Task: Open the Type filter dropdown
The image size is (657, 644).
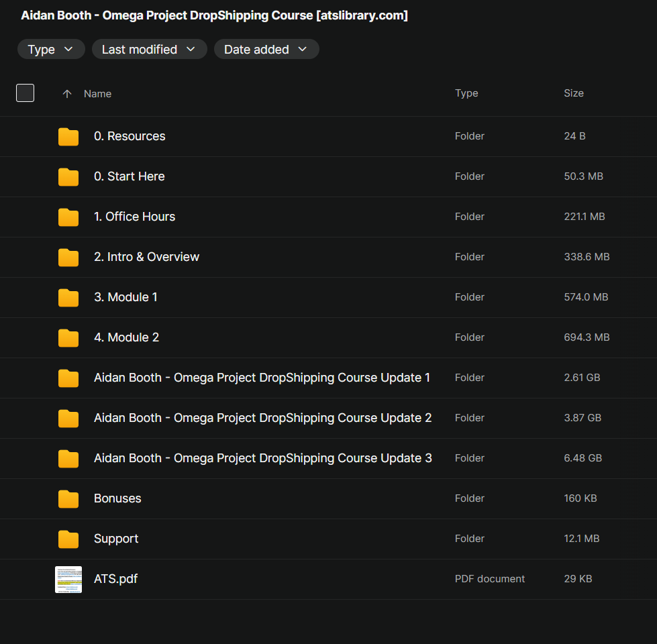Action: pyautogui.click(x=51, y=50)
